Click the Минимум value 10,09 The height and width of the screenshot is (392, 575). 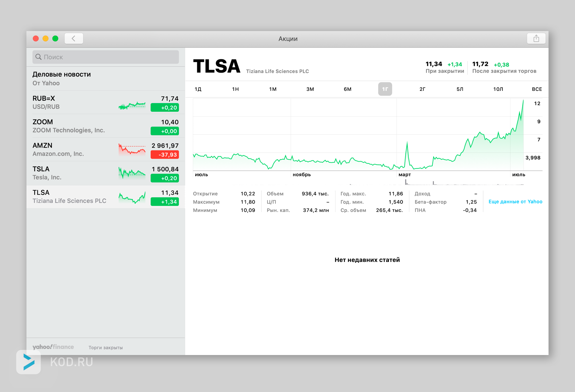pos(248,210)
